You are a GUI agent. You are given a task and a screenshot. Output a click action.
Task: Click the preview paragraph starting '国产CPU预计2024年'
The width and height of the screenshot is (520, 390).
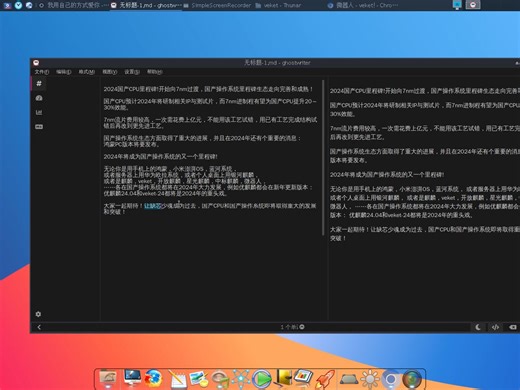[x=425, y=109]
